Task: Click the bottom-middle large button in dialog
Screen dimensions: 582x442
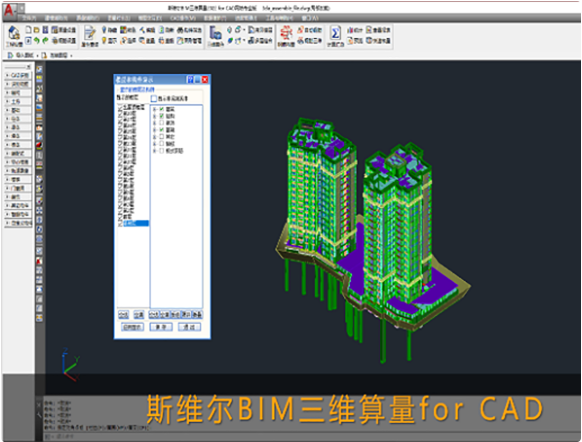Action: click(161, 327)
